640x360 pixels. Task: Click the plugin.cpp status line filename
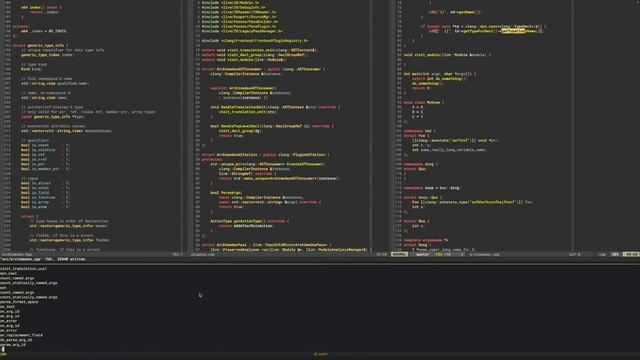pos(203,254)
